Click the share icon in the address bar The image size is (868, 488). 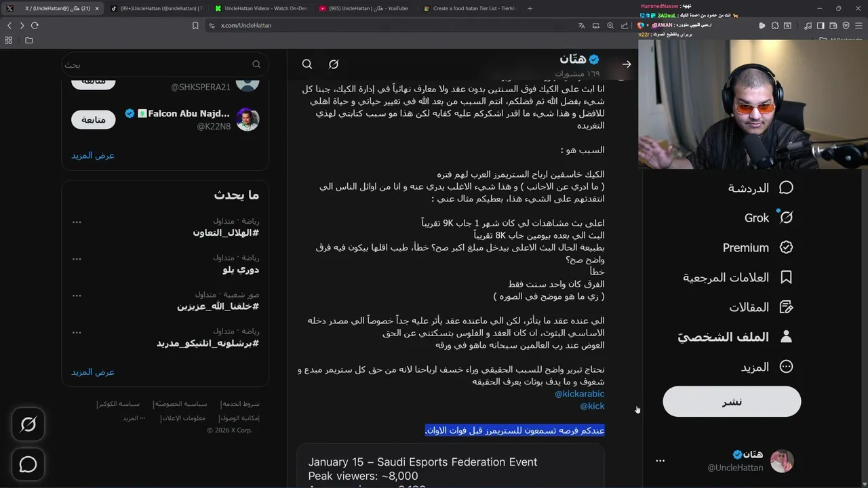[625, 26]
